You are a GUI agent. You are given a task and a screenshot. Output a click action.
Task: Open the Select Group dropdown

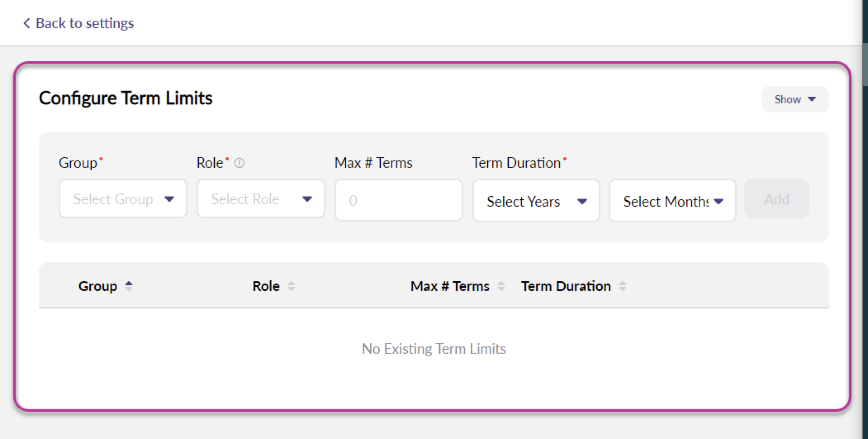123,199
